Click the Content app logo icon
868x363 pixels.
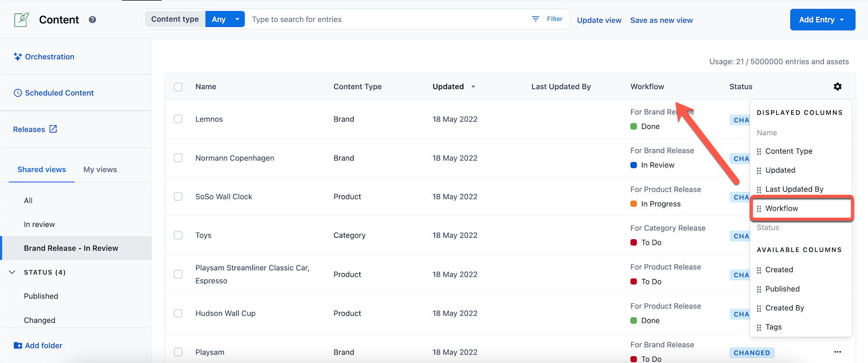tap(21, 19)
